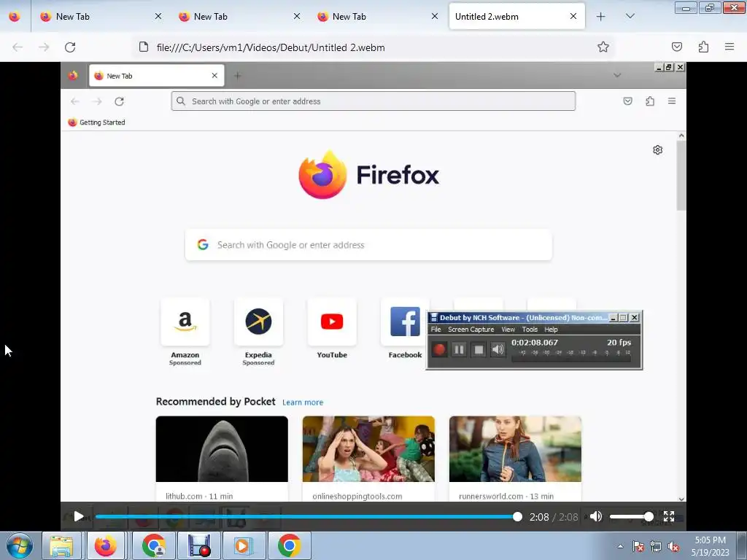Viewport: 747px width, 560px height.
Task: Open Firefox from the taskbar
Action: [x=106, y=545]
